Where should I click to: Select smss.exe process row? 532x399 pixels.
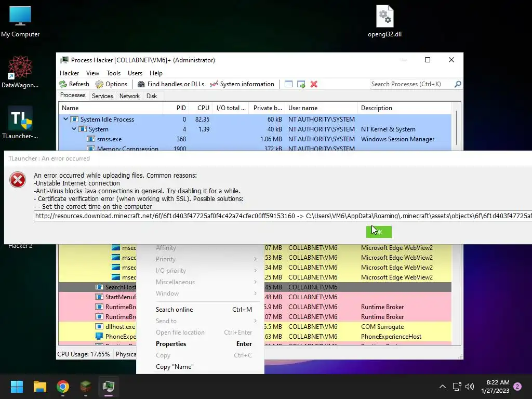255,139
